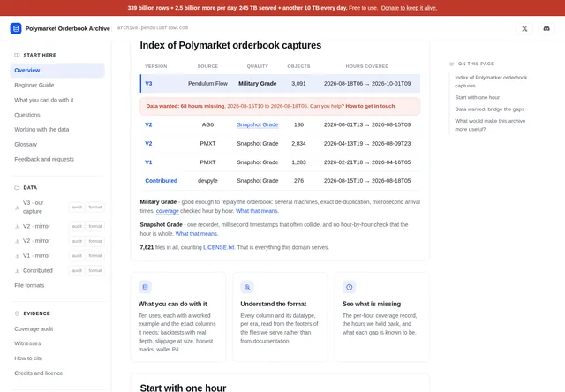
Task: Open the format badge for V1 - mirror
Action: click(x=95, y=256)
